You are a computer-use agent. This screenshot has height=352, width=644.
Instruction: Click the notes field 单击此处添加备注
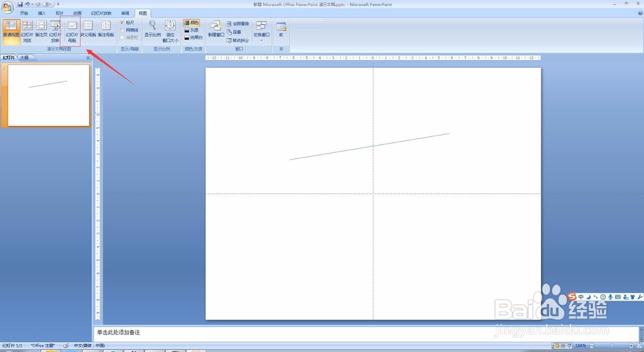[x=366, y=333]
